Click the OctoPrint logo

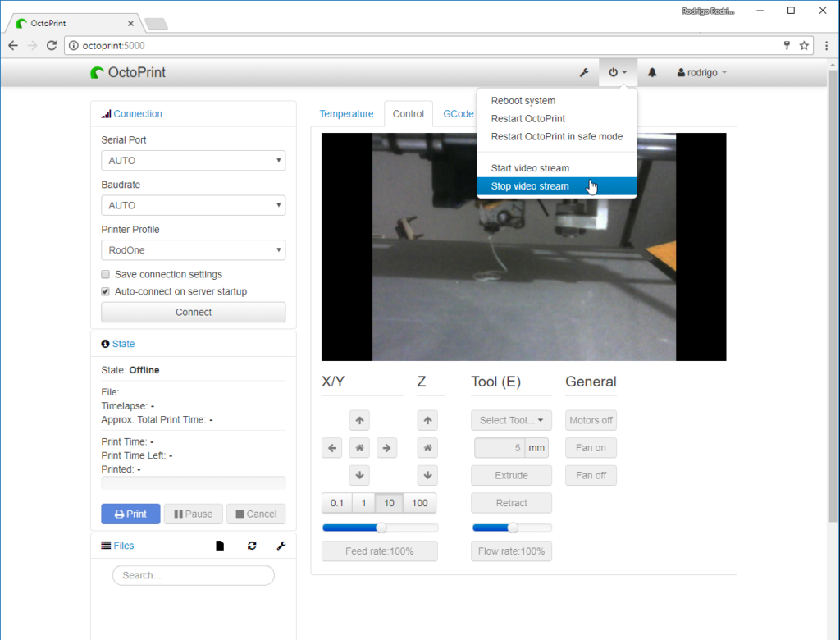(128, 72)
